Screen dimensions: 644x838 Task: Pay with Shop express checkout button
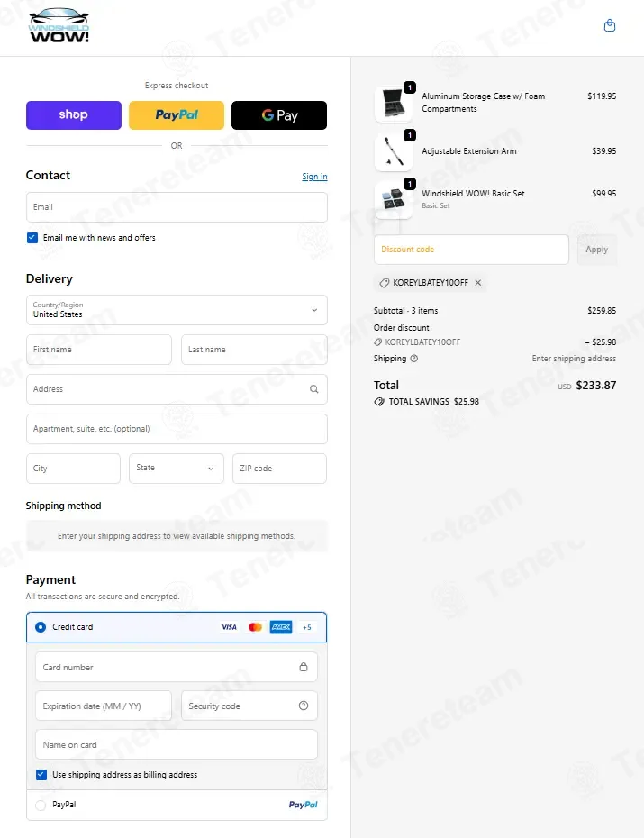pyautogui.click(x=74, y=115)
